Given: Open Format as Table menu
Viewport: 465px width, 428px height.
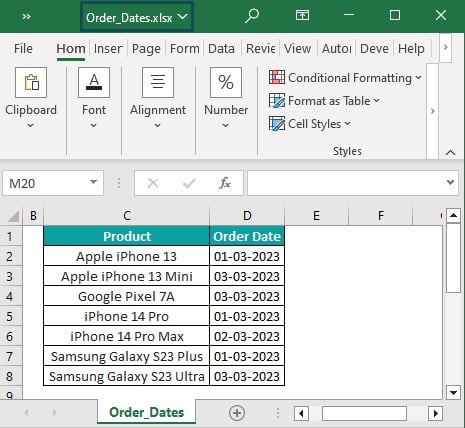Looking at the screenshot, I should point(324,101).
